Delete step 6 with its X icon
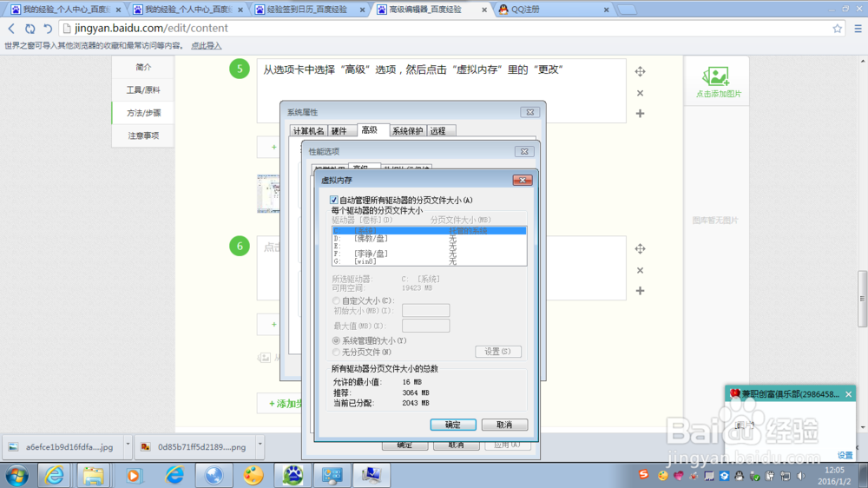The width and height of the screenshot is (868, 488). (640, 270)
